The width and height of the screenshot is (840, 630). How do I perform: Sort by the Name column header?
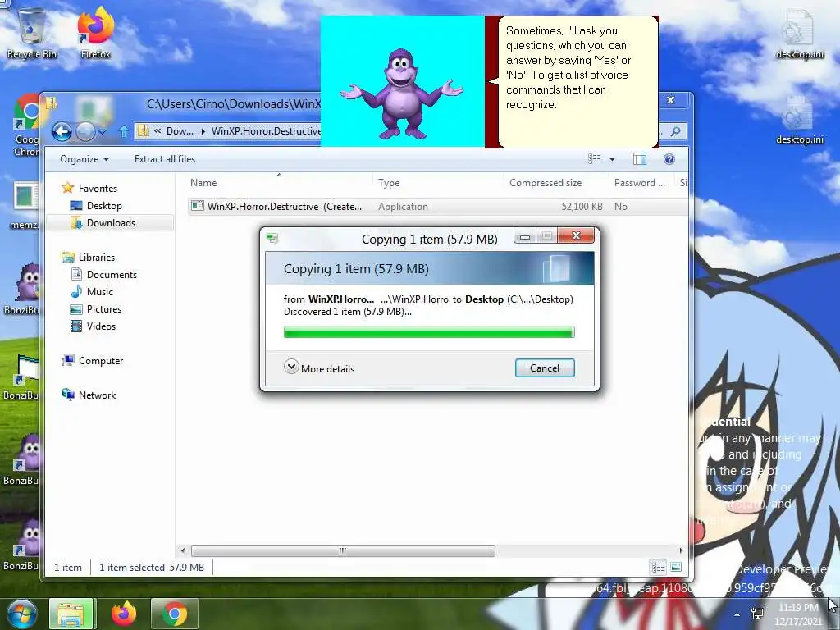coord(279,183)
